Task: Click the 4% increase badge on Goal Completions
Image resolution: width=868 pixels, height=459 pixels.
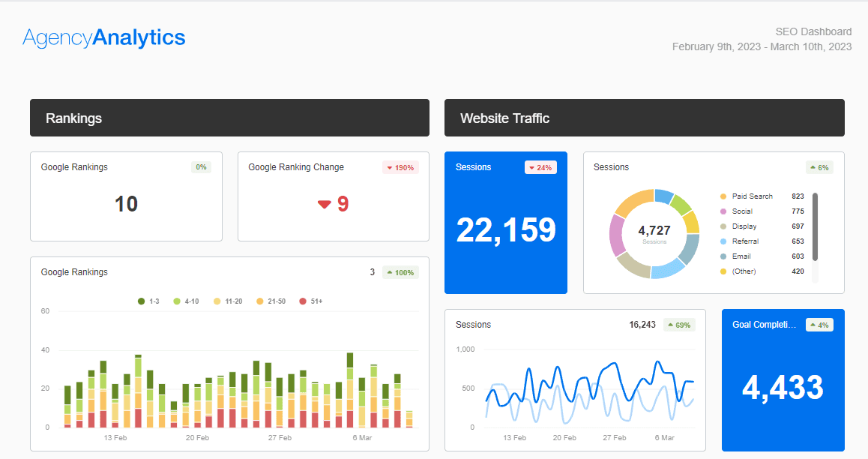Action: coord(818,325)
